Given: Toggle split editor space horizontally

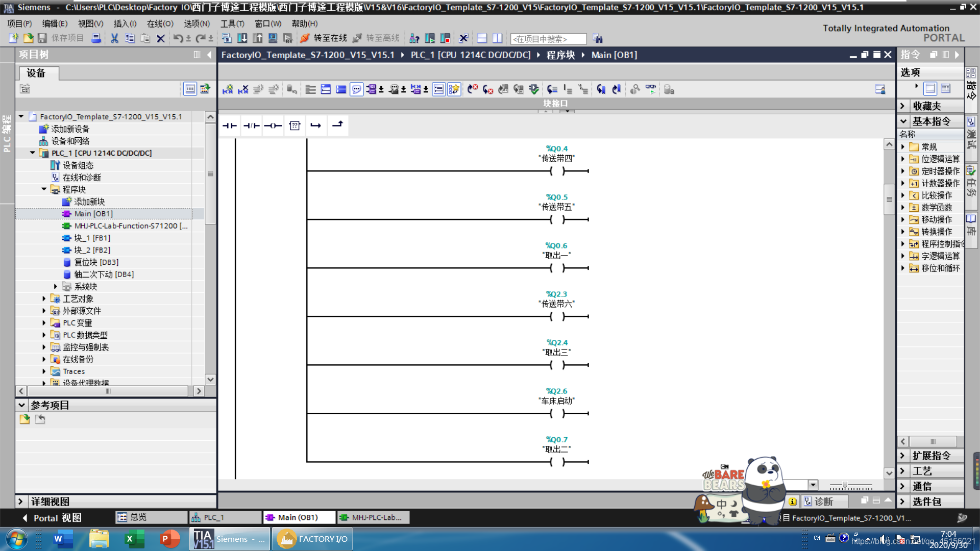Looking at the screenshot, I should click(x=482, y=38).
